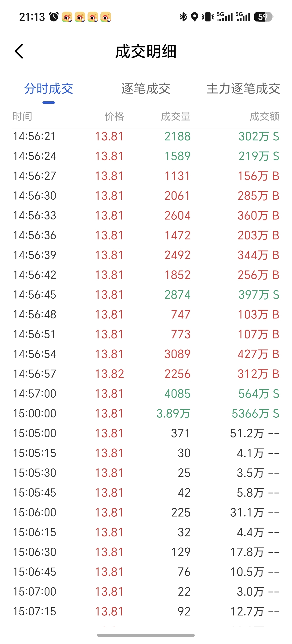Image resolution: width=292 pixels, height=644 pixels.
Task: Tap the 时间 column header
Action: (x=22, y=116)
